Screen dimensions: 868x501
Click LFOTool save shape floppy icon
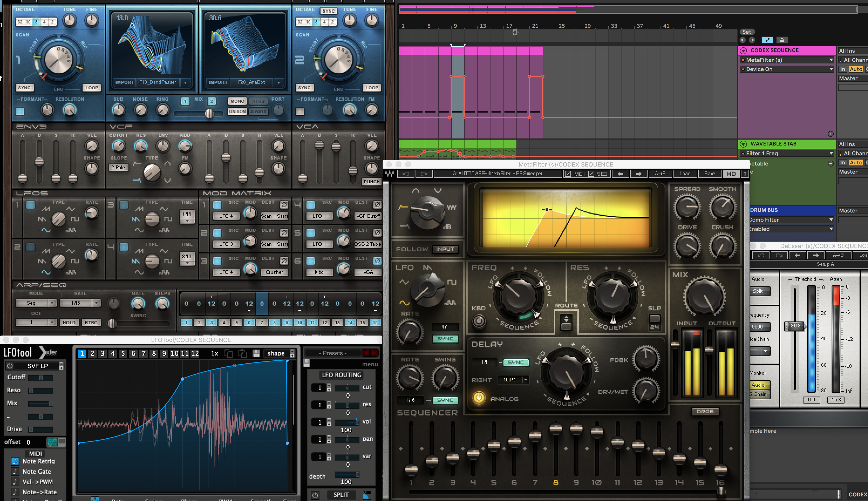[256, 353]
